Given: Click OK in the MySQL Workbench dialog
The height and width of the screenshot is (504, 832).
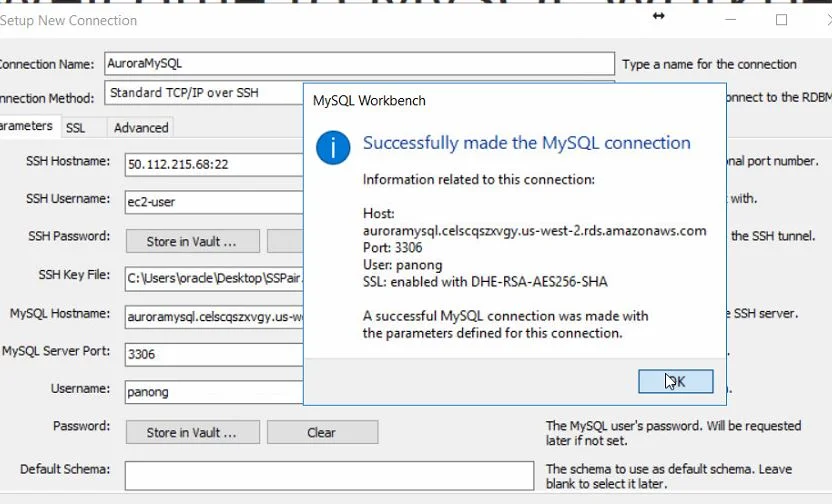Looking at the screenshot, I should tap(675, 381).
